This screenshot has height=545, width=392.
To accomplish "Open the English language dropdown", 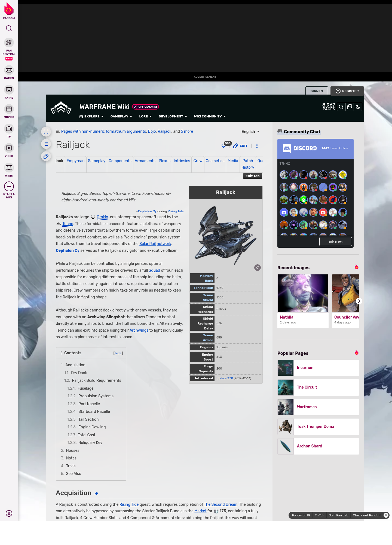I will pyautogui.click(x=250, y=132).
